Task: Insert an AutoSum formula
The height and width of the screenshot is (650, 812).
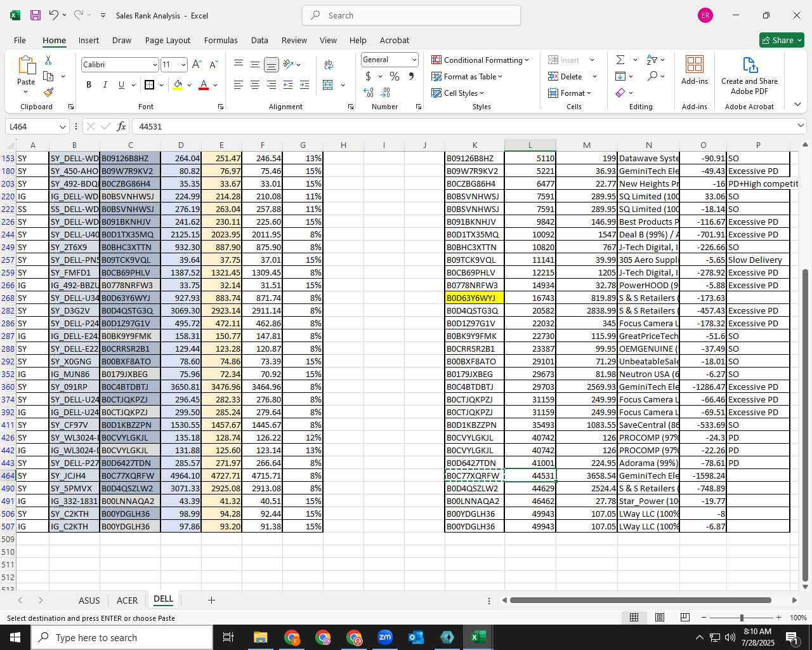Action: point(620,60)
